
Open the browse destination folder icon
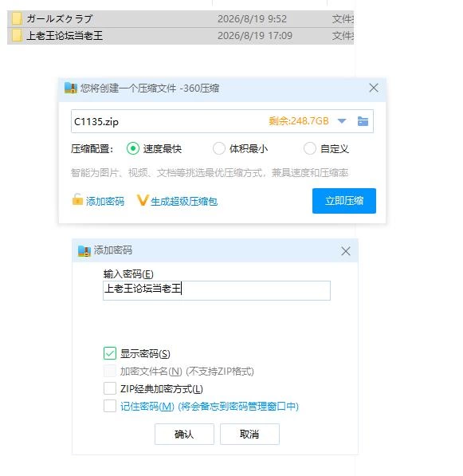[x=363, y=121]
